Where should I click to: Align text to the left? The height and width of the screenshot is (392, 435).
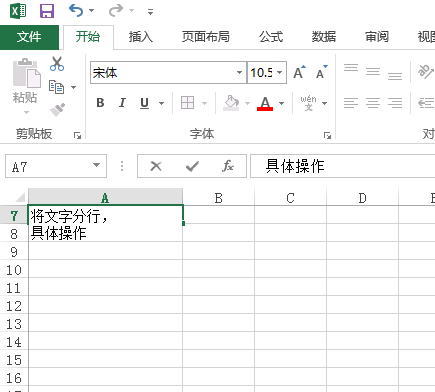(x=351, y=103)
